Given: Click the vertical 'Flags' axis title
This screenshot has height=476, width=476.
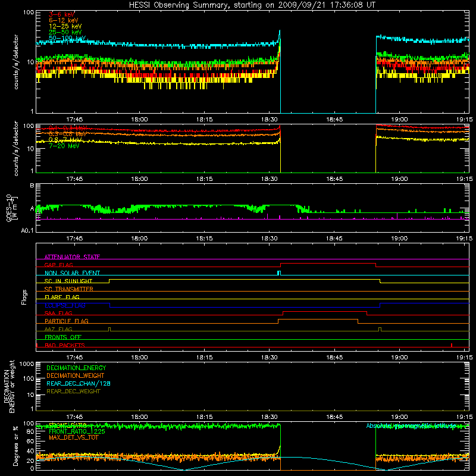Looking at the screenshot, I should click(24, 297).
